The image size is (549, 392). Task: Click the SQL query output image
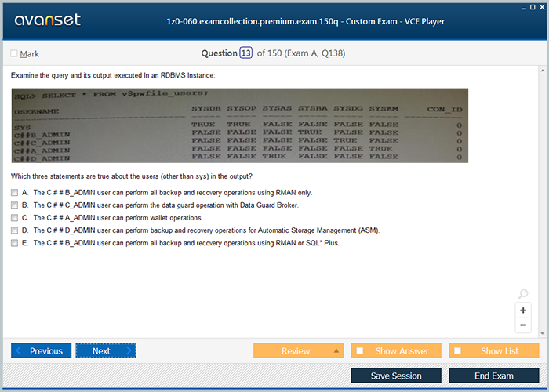pyautogui.click(x=240, y=125)
